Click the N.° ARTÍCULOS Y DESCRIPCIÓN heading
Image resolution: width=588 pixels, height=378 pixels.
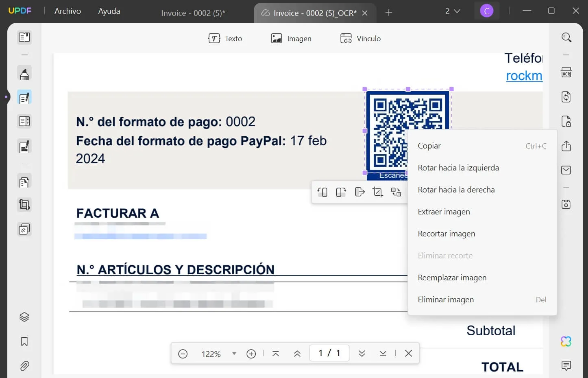pos(175,269)
